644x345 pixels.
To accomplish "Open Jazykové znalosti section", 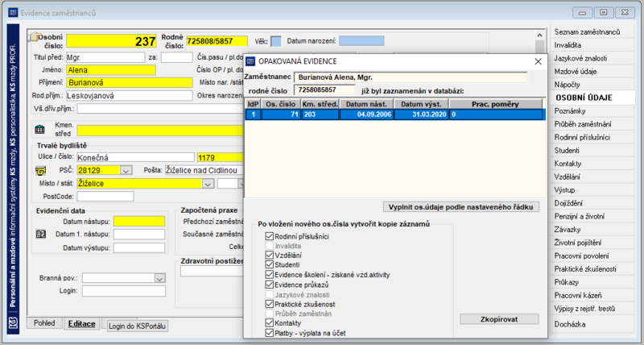I will tap(580, 58).
